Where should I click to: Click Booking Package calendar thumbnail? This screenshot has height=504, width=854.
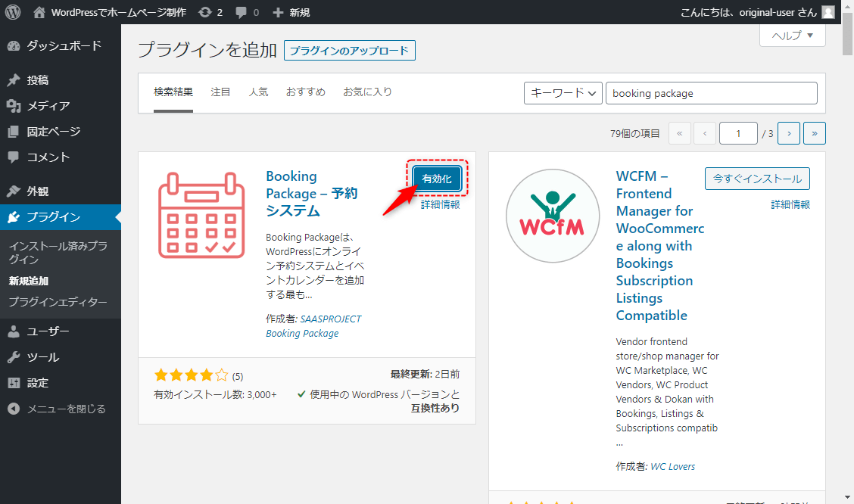pos(201,215)
